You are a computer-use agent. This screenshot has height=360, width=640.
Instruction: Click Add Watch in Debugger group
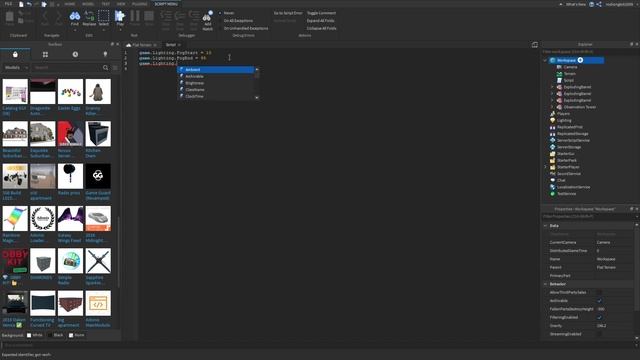(x=207, y=20)
